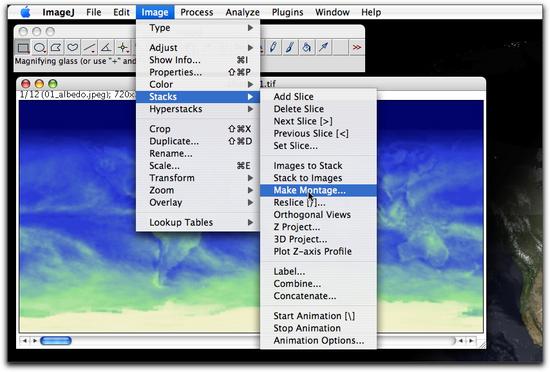The height and width of the screenshot is (372, 550).
Task: Select the Rectangle selection tool
Action: [23, 48]
